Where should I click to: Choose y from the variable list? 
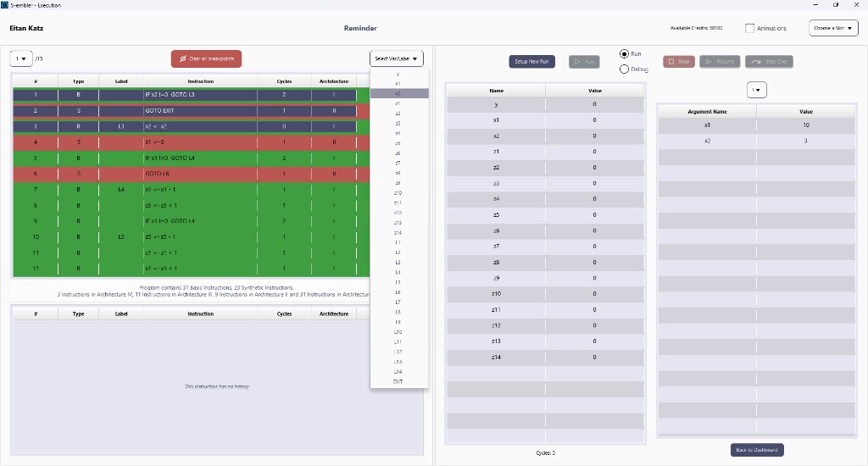pos(398,75)
